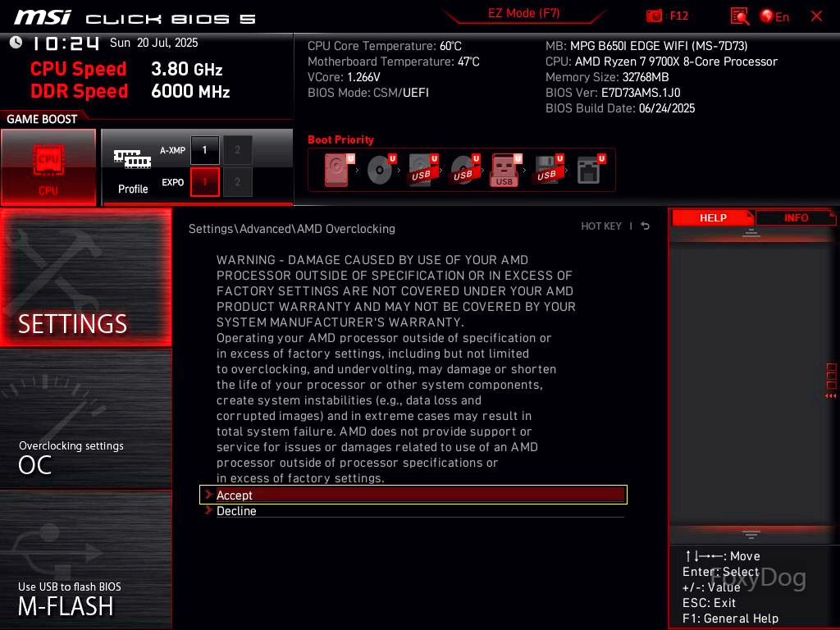
Task: Select the USB CD/DVD boot device icon
Action: coord(465,170)
